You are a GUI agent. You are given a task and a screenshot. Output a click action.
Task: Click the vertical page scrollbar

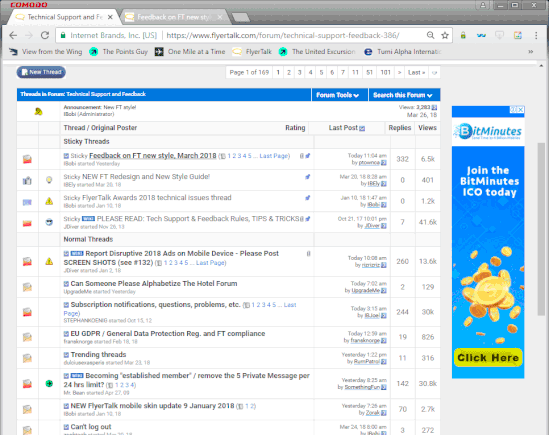(541, 229)
